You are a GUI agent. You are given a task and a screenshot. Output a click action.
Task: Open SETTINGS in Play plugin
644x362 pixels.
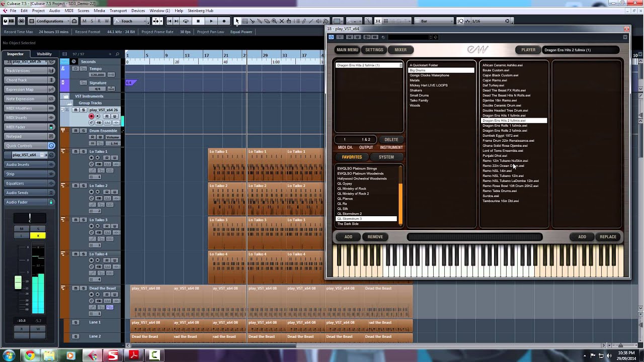(x=374, y=50)
